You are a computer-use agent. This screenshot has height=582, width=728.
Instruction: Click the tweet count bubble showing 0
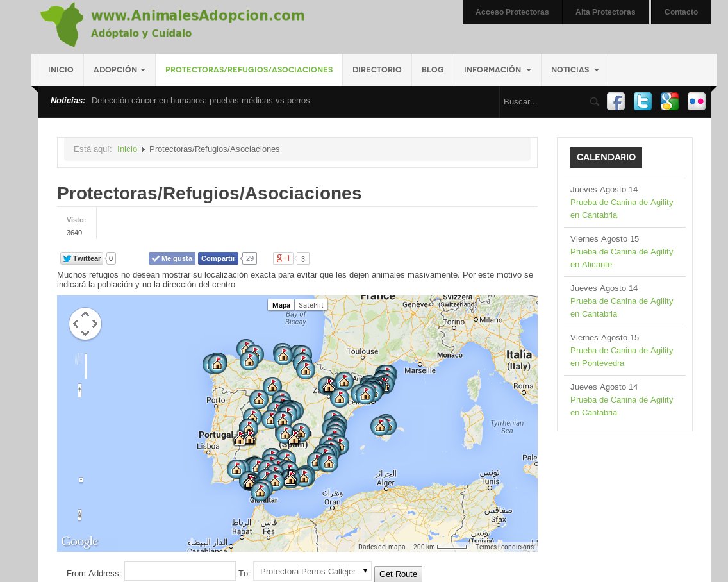110,258
